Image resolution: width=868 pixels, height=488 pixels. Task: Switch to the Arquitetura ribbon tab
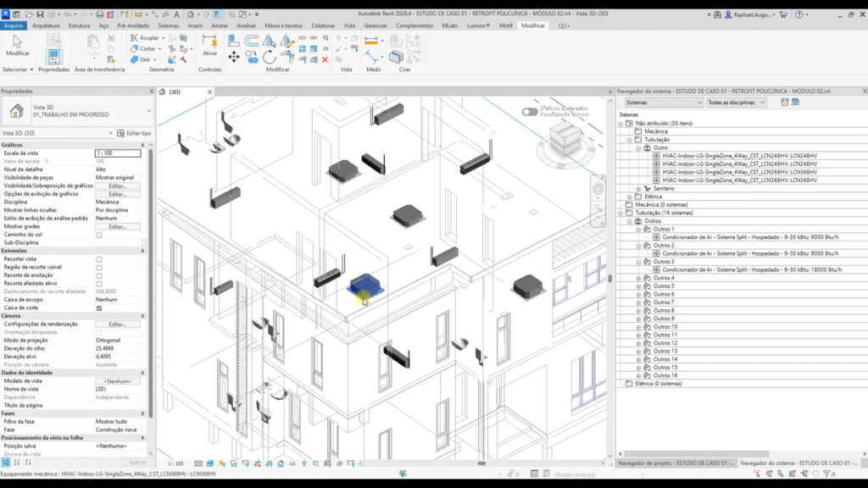click(46, 25)
